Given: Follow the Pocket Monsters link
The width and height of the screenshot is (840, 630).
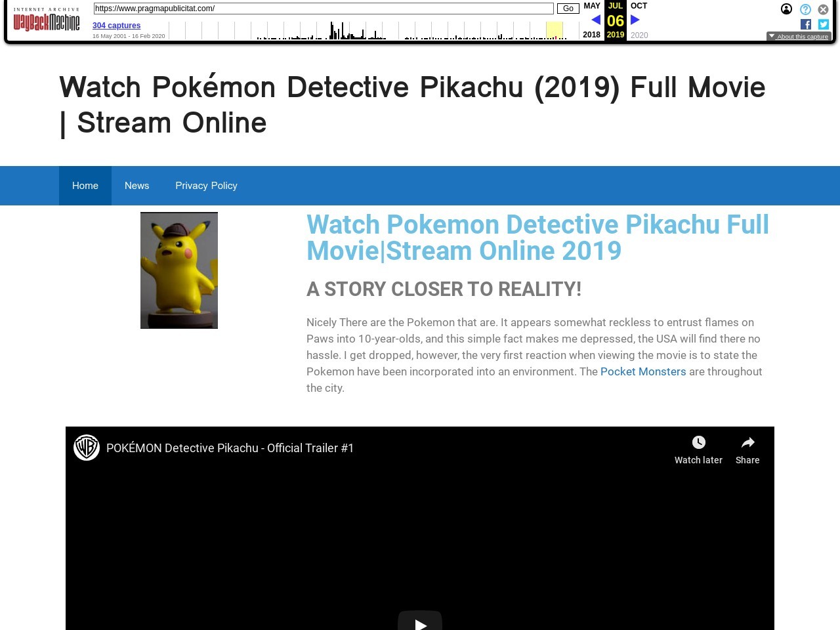Looking at the screenshot, I should point(643,371).
